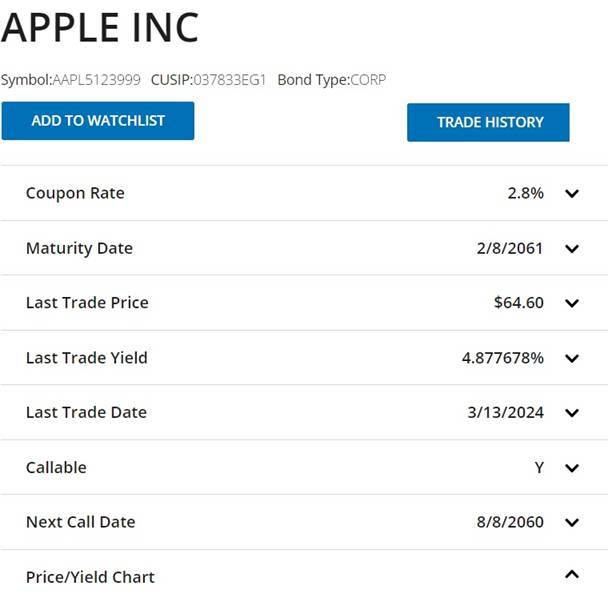Expand the Maturity Date chevron arrow
This screenshot has width=608, height=594.
click(572, 248)
